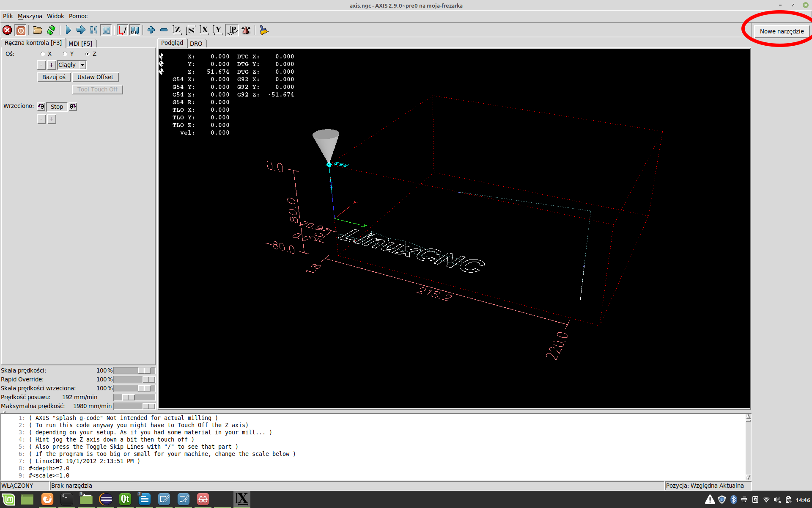Switch to Z (top) view
812x508 pixels.
(x=177, y=30)
